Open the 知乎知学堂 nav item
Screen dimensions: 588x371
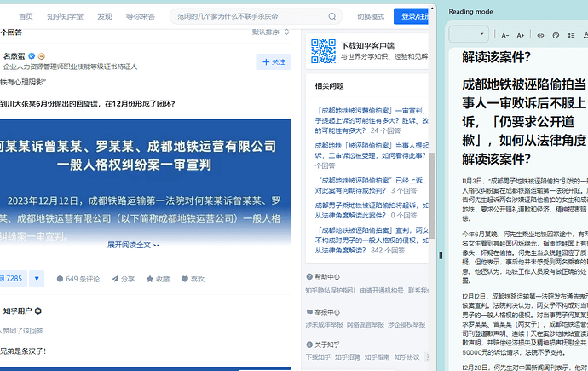click(65, 16)
